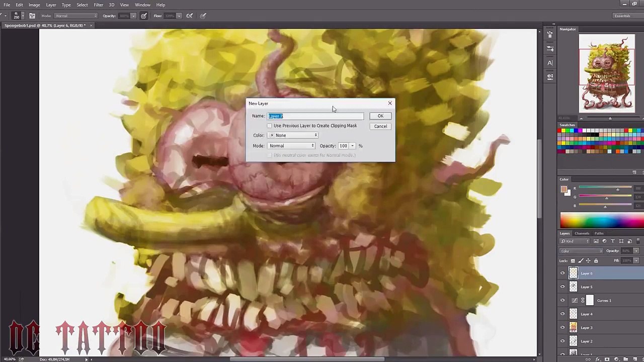The height and width of the screenshot is (362, 644).
Task: Close the Spongebob1.psd document tab
Action: (91, 25)
